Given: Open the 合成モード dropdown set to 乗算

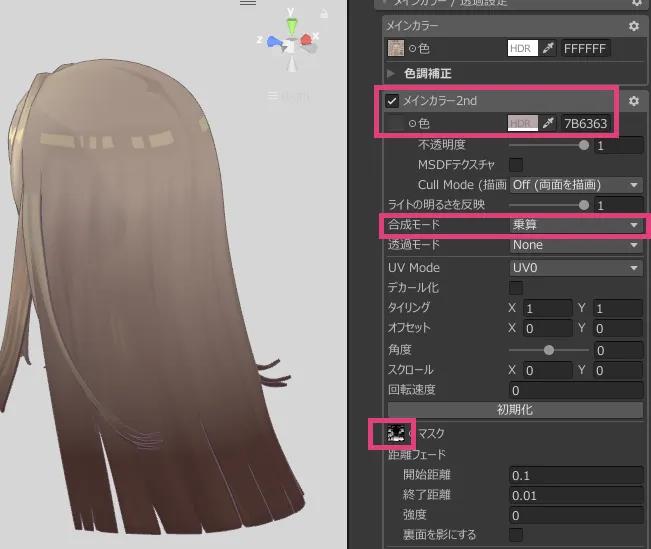Looking at the screenshot, I should 575,225.
